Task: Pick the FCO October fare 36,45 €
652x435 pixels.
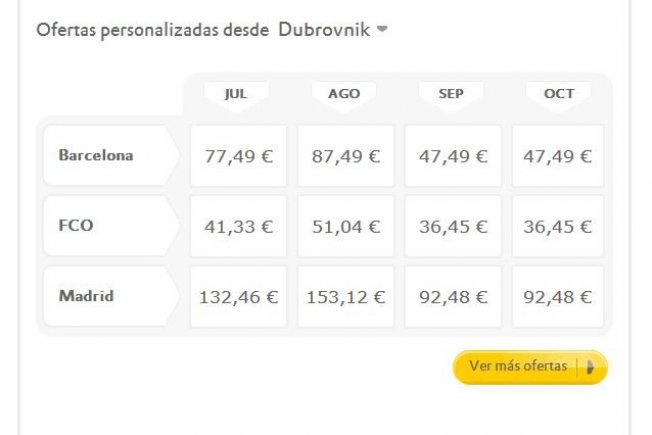Action: (558, 226)
